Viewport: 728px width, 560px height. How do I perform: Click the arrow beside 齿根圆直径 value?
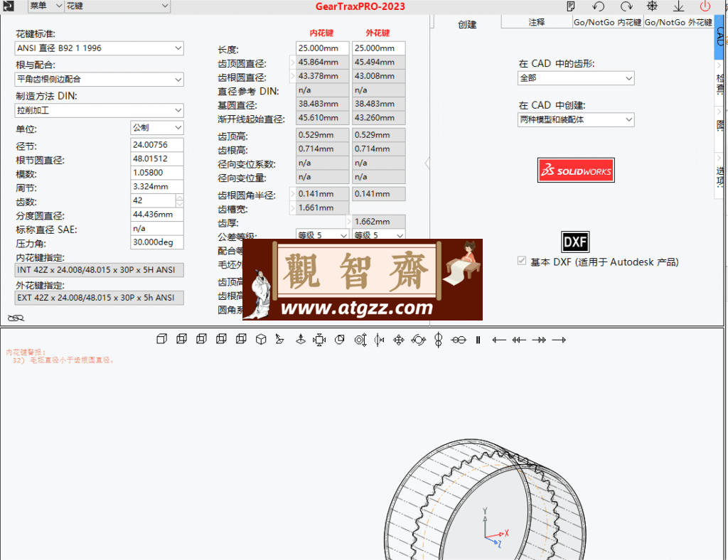pos(292,76)
